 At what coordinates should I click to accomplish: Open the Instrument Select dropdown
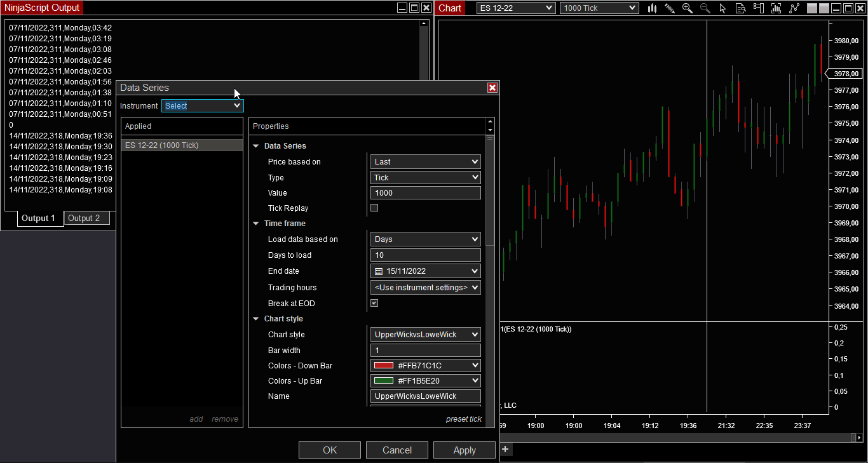tap(203, 106)
